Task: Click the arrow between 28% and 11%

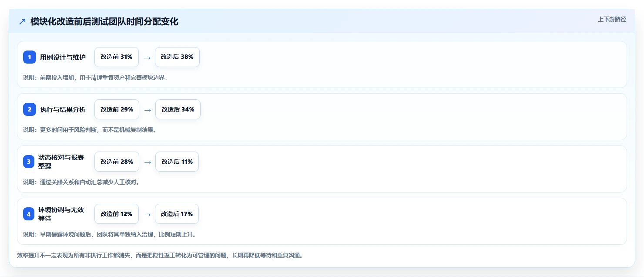Action: (x=148, y=162)
